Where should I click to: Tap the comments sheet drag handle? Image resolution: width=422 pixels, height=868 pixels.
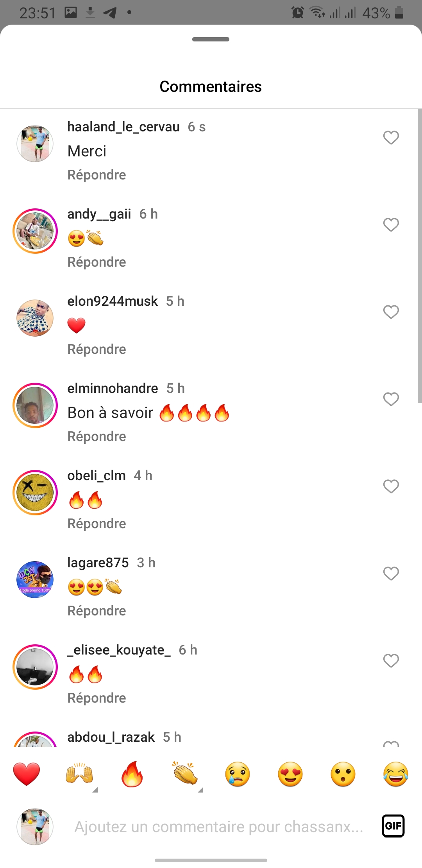[x=211, y=39]
